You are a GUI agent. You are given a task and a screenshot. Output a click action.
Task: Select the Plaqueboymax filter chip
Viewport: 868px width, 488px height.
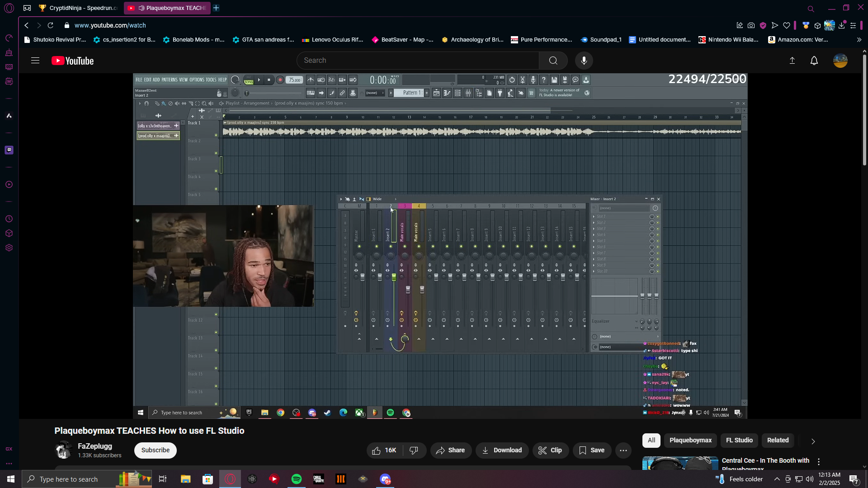tap(690, 440)
